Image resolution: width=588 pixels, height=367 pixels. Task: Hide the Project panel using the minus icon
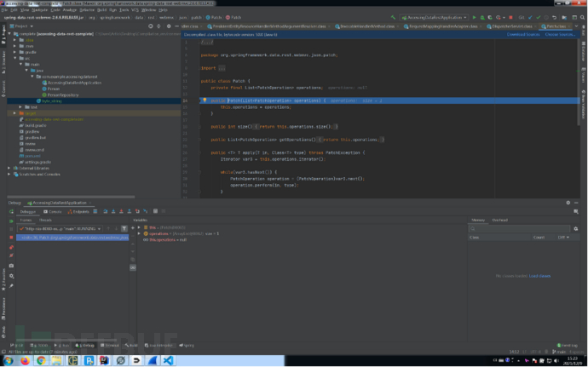176,26
